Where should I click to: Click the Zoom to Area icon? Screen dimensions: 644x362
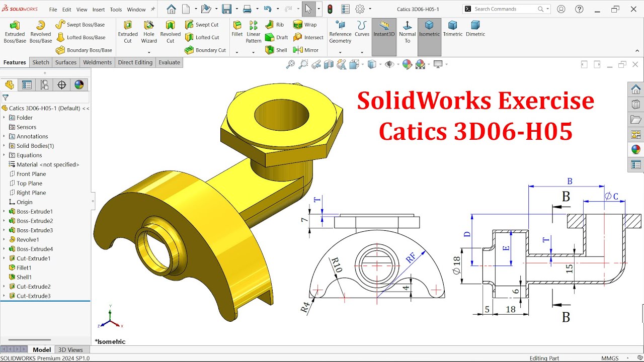303,64
